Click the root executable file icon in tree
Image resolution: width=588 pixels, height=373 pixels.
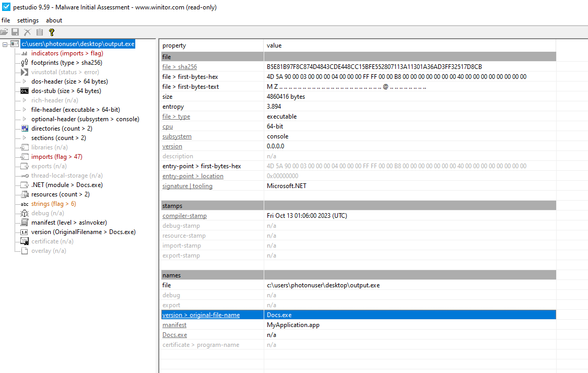point(15,44)
